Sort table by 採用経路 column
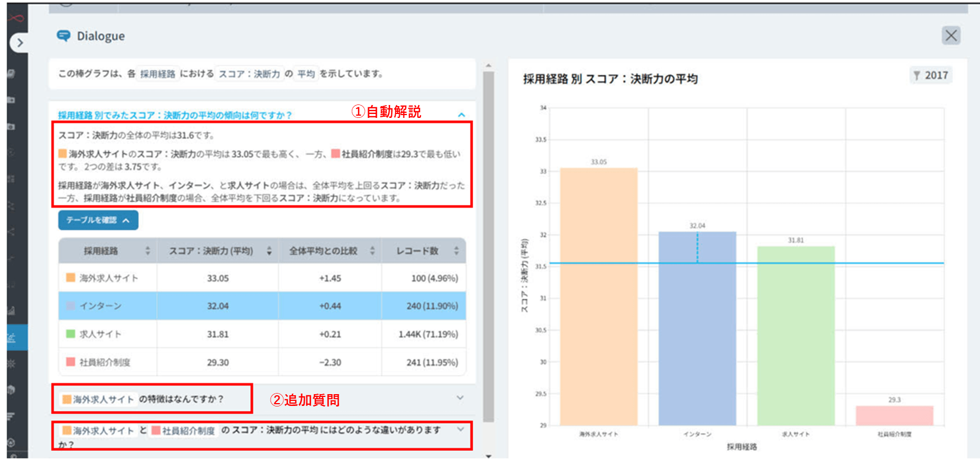Viewport: 980px width, 466px height. [148, 251]
